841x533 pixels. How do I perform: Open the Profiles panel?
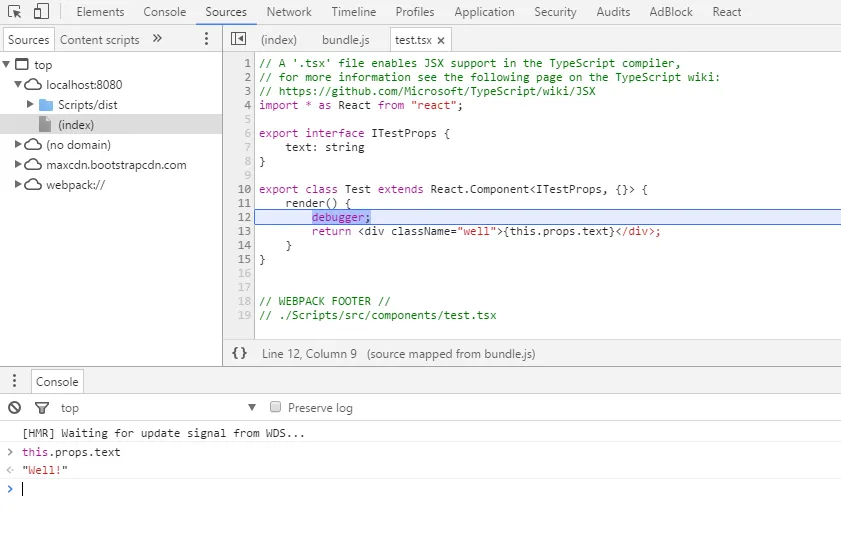415,12
